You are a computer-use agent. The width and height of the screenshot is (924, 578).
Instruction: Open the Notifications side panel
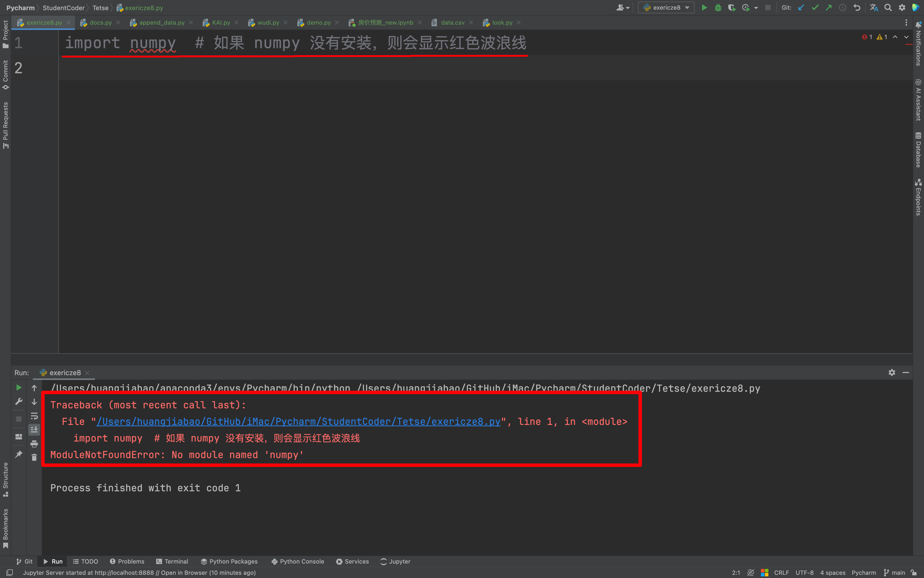[x=919, y=44]
